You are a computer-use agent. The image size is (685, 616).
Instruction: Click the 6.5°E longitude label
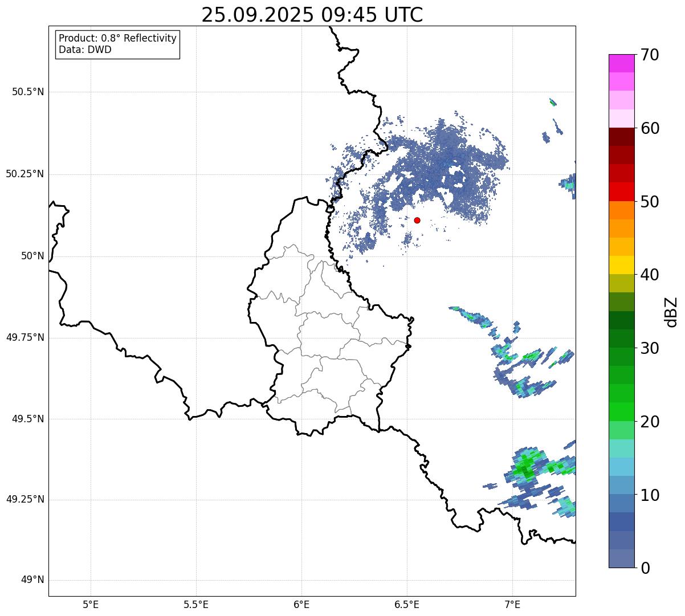click(407, 604)
